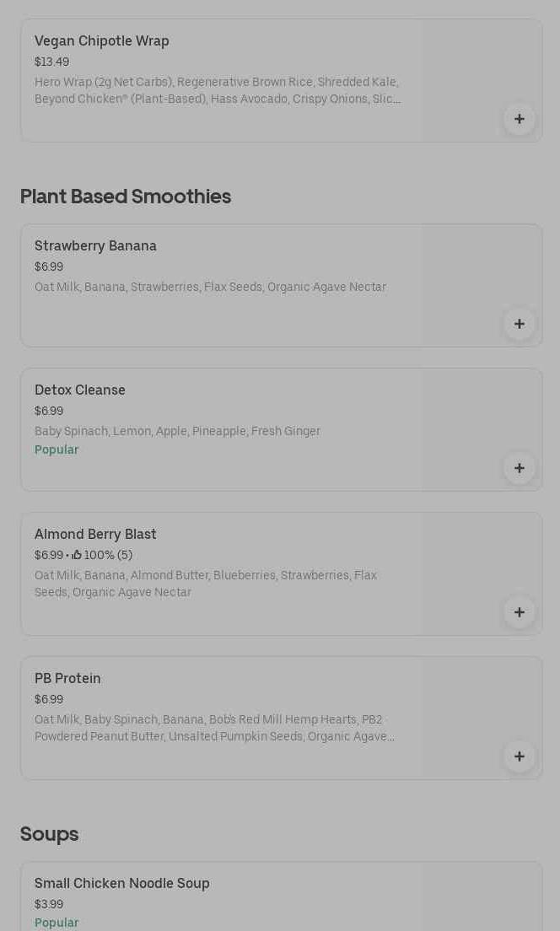This screenshot has height=931, width=560.
Task: Open the Strawberry Banana item title
Action: (95, 245)
